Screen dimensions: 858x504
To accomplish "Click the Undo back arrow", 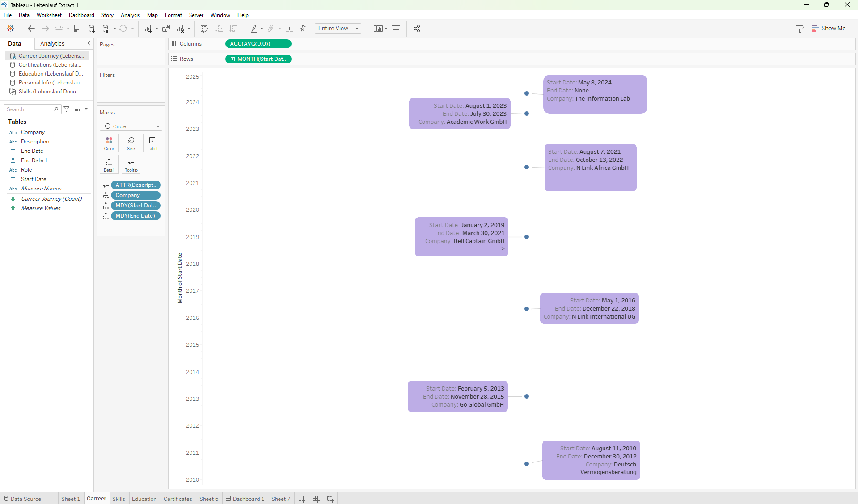I will [x=31, y=29].
